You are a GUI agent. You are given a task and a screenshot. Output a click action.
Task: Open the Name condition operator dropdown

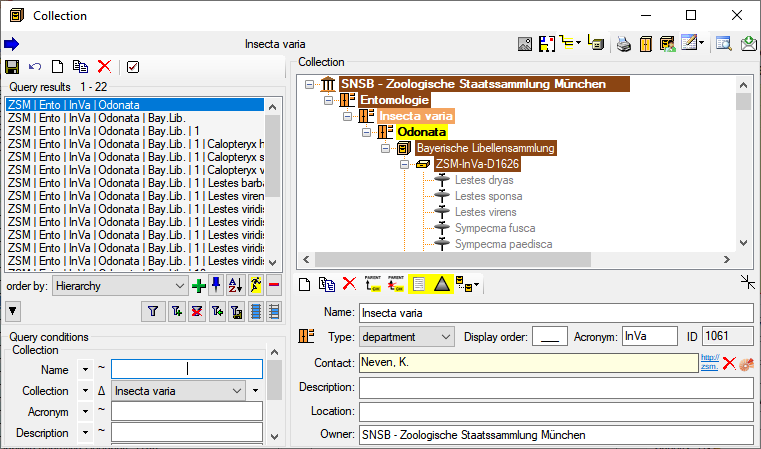85,370
